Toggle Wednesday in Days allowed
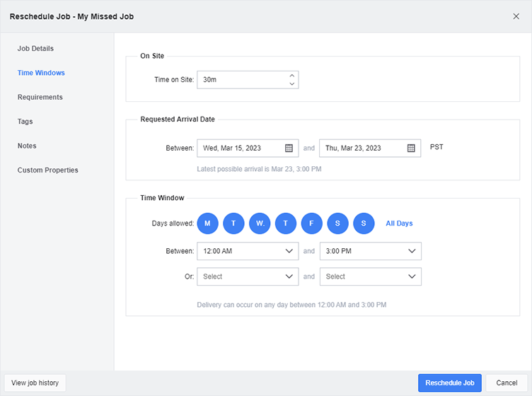 pyautogui.click(x=260, y=223)
